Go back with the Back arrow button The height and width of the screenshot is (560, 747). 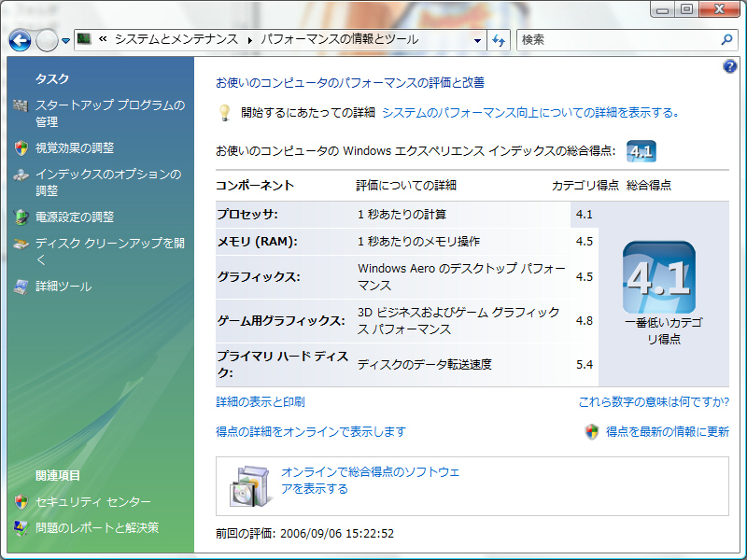coord(21,40)
